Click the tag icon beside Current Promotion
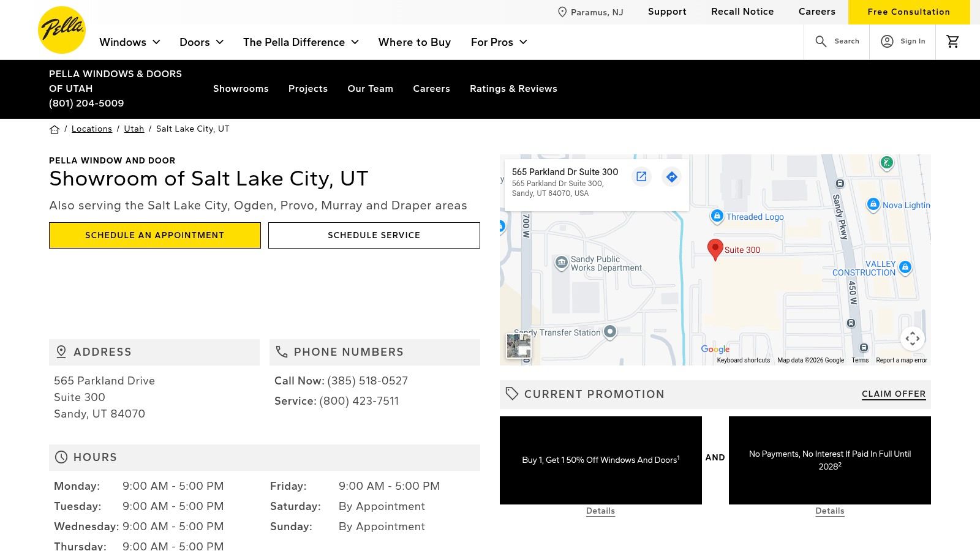Viewport: 980px width, 551px height. [512, 394]
